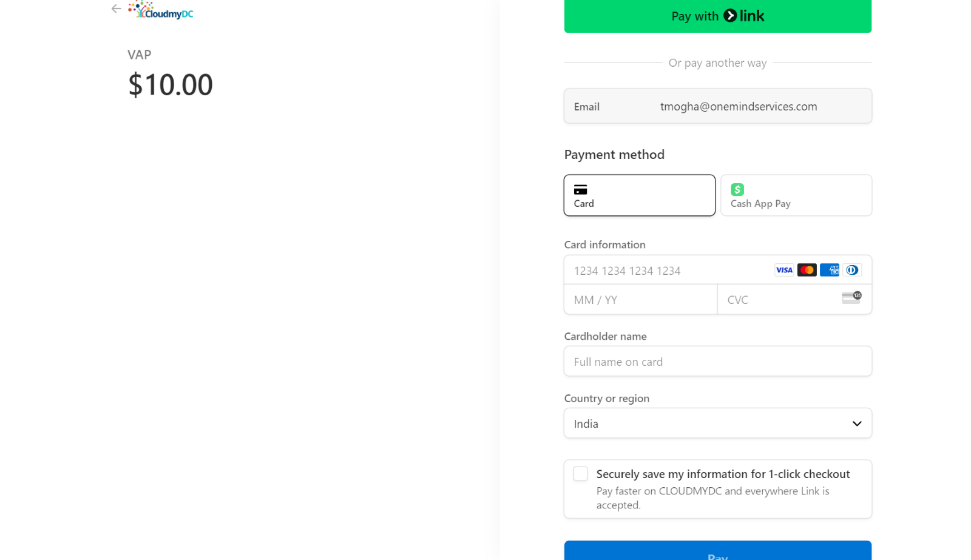Click the back arrow beside CloudmyDC logo
The width and height of the screenshot is (971, 560).
click(116, 8)
